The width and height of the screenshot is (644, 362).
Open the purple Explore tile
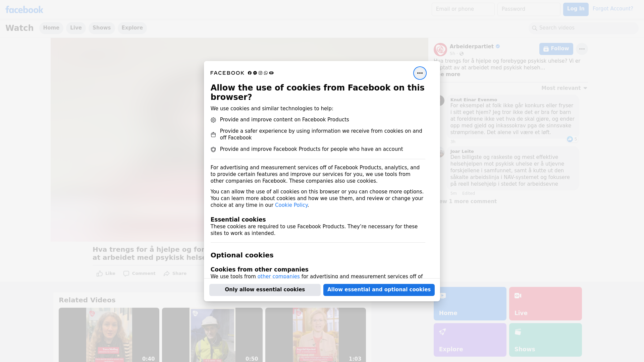(470, 340)
